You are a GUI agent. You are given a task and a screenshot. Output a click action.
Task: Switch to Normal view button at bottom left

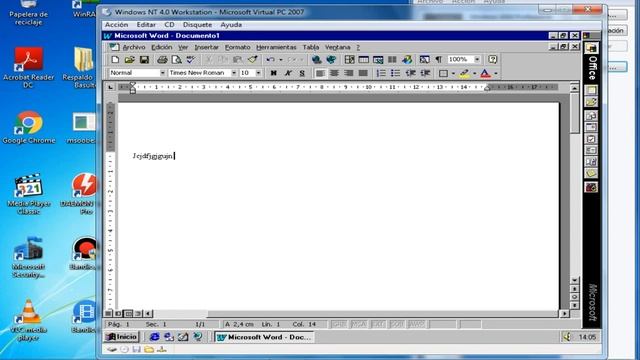(108, 313)
